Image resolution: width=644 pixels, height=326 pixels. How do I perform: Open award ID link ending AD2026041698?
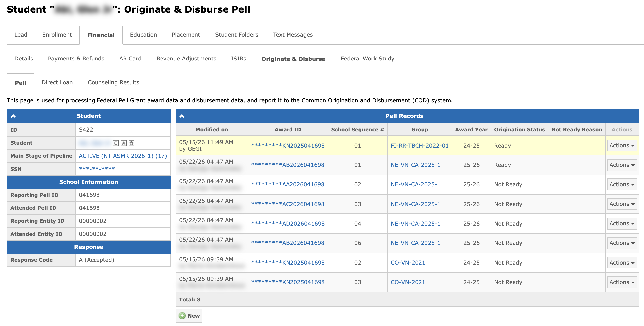pos(288,224)
